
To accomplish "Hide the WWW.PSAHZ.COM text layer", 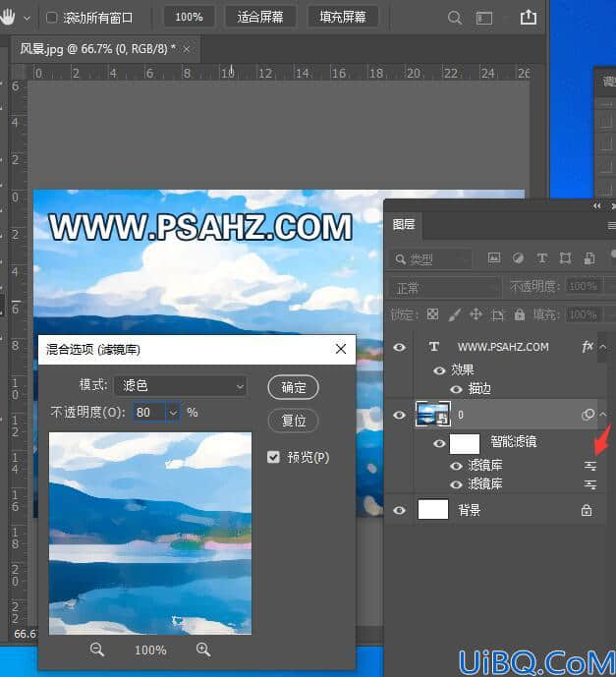I will [399, 347].
